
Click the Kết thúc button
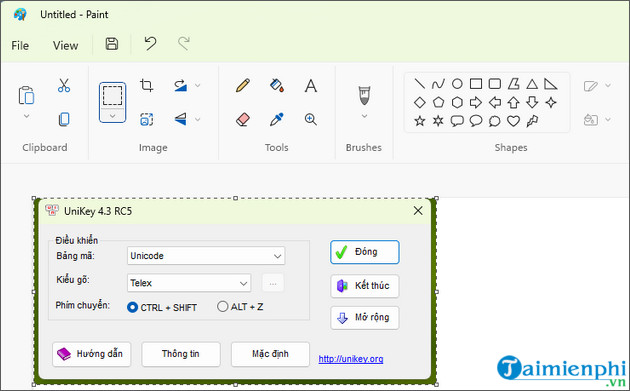point(365,286)
